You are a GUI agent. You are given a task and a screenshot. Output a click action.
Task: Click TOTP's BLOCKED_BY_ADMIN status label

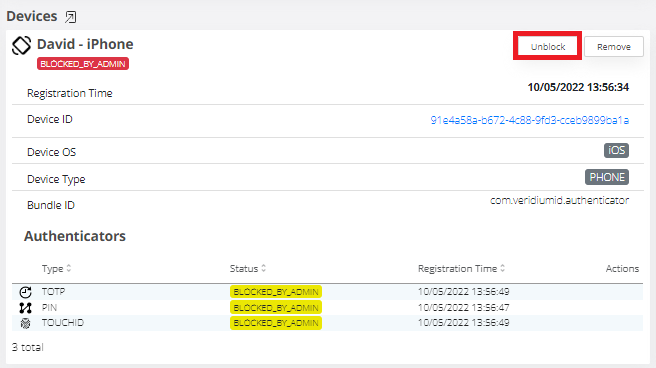(276, 292)
